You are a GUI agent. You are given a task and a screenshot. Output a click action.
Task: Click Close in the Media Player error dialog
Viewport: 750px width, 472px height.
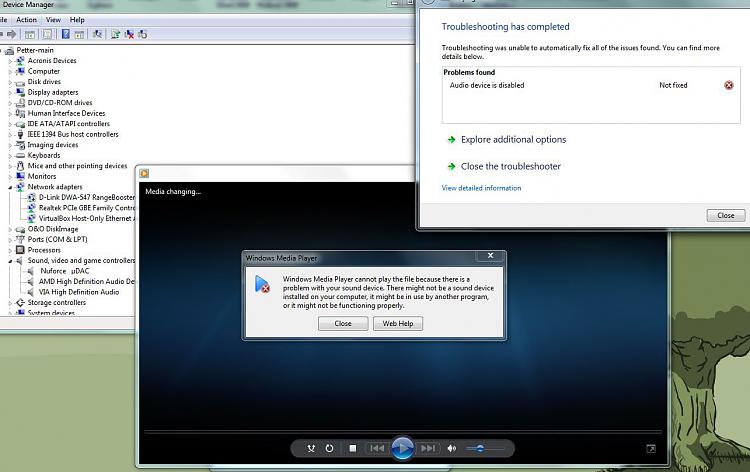point(343,323)
